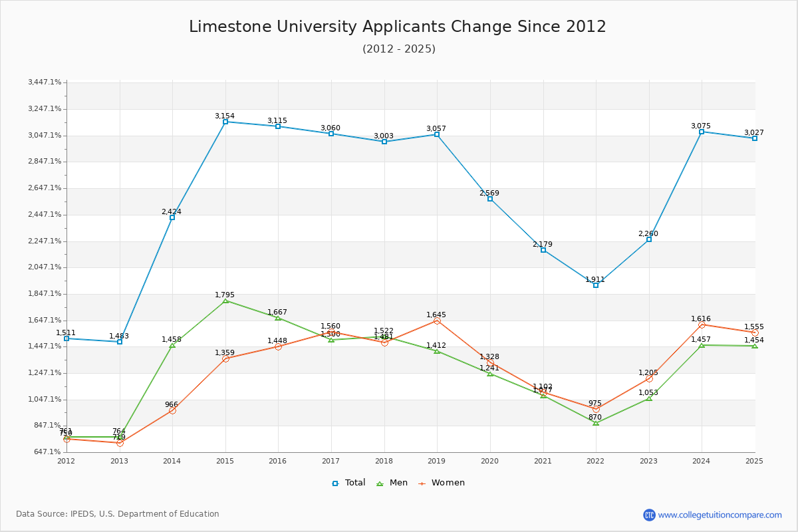The image size is (798, 532).
Task: Select the Women 2024 circle marker 1,616
Action: (702, 325)
